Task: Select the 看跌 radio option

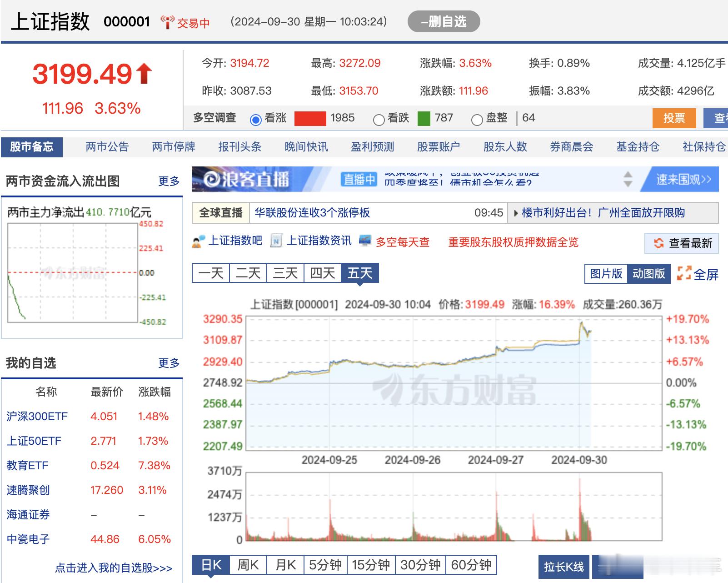Action: tap(379, 120)
